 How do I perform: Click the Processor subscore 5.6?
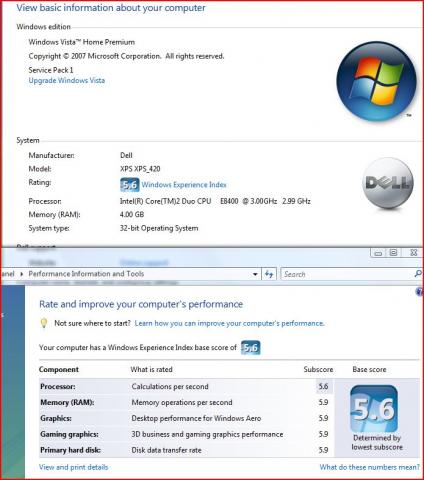pyautogui.click(x=323, y=386)
